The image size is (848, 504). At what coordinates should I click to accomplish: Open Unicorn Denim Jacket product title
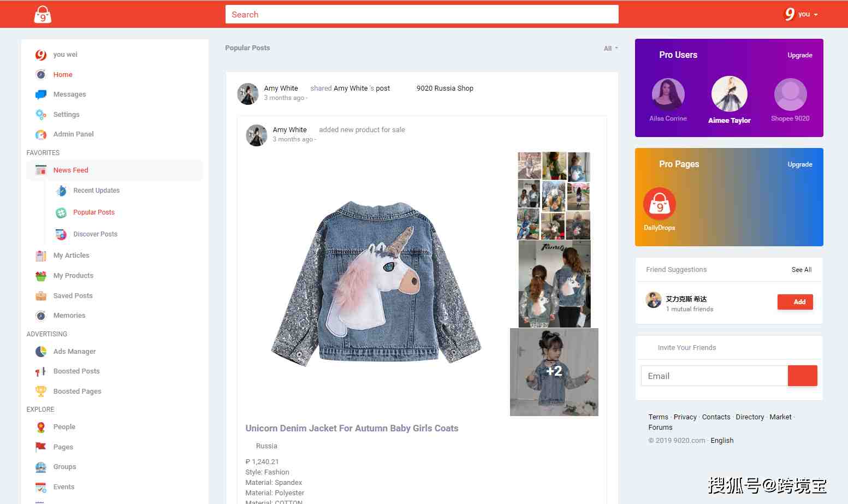[x=352, y=429]
